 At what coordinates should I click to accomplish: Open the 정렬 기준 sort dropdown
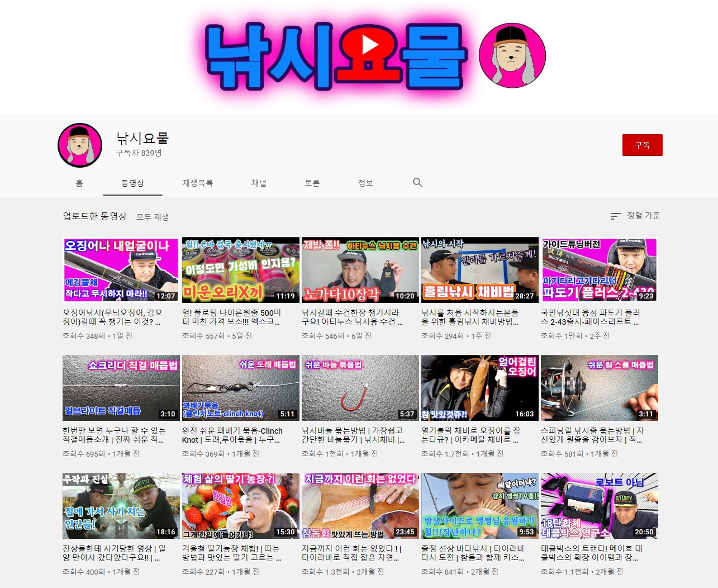[635, 216]
